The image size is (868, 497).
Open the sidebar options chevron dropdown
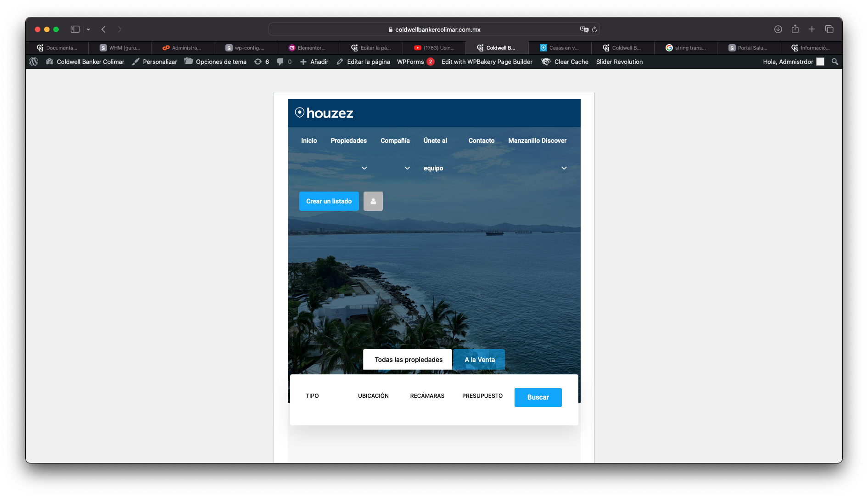coord(88,29)
